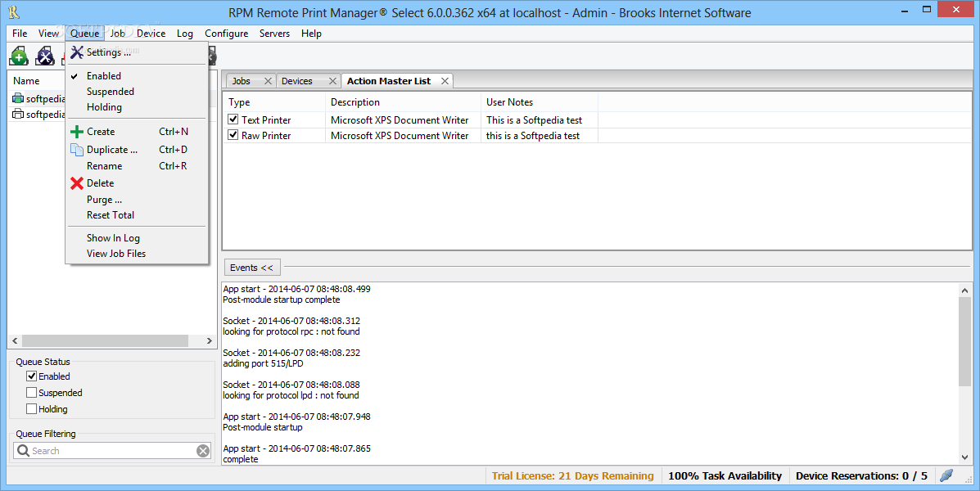
Task: Click the events log vertical scrollbar thumb
Action: coord(965,341)
